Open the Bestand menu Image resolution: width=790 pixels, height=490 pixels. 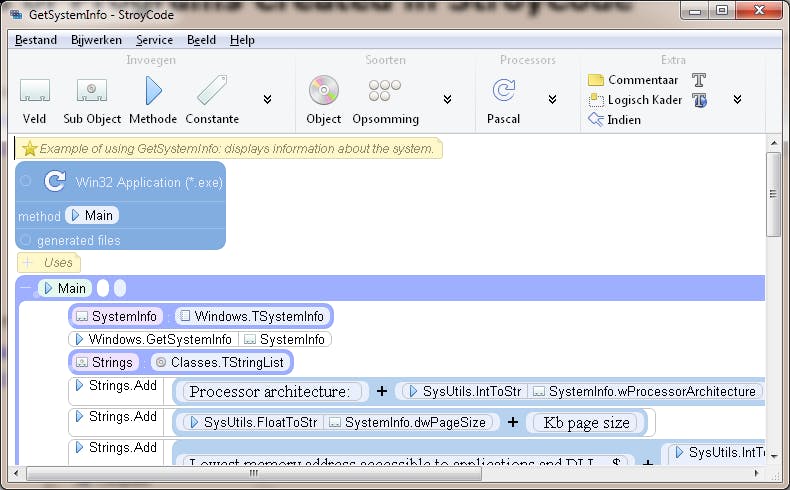(36, 40)
